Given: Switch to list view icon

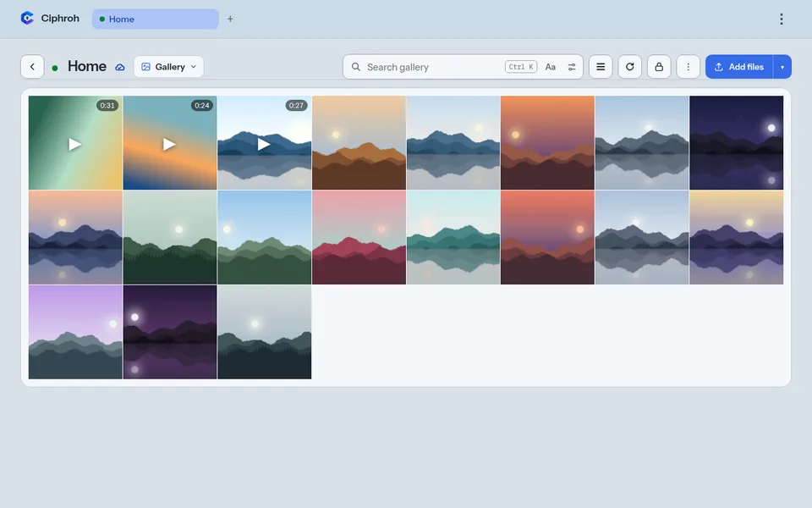Looking at the screenshot, I should point(601,67).
